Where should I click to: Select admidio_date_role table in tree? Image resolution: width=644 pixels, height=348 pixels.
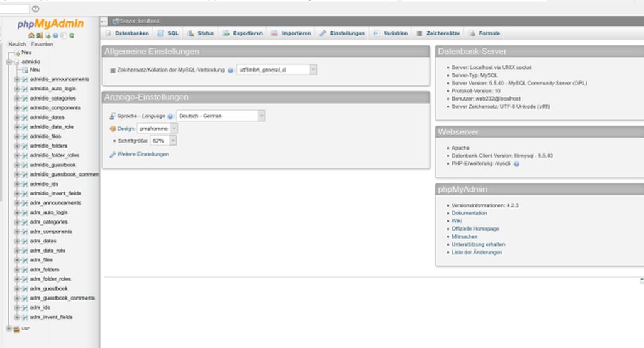point(52,127)
